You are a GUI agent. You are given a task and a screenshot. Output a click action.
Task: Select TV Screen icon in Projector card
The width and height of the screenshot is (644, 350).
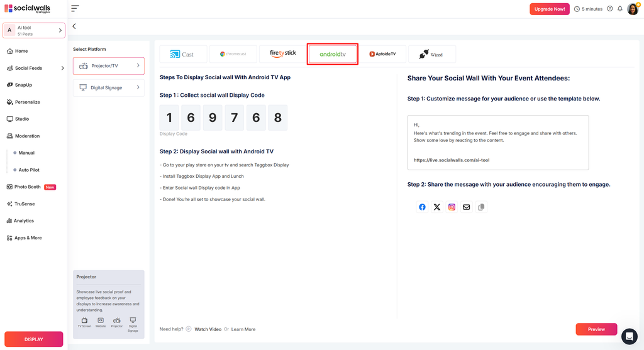tap(85, 322)
